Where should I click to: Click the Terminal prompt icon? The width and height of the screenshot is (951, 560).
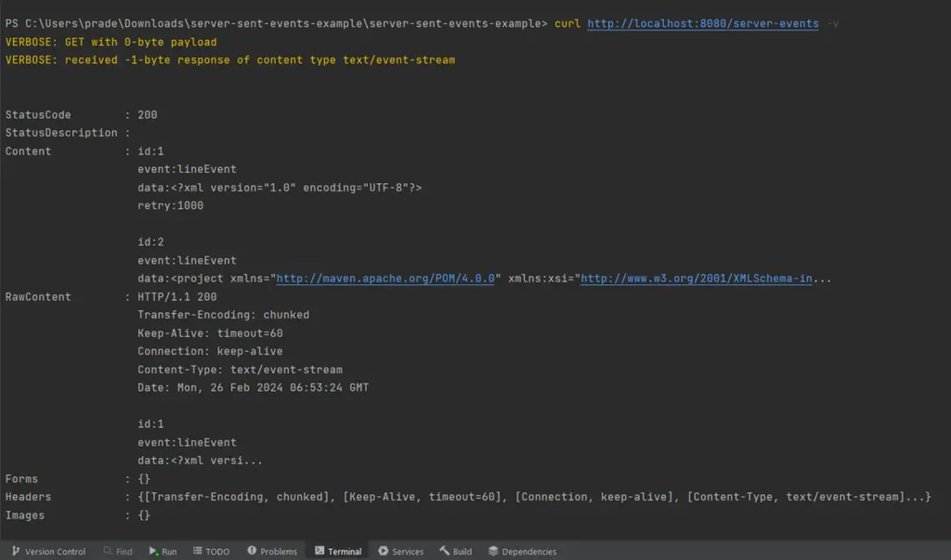319,552
